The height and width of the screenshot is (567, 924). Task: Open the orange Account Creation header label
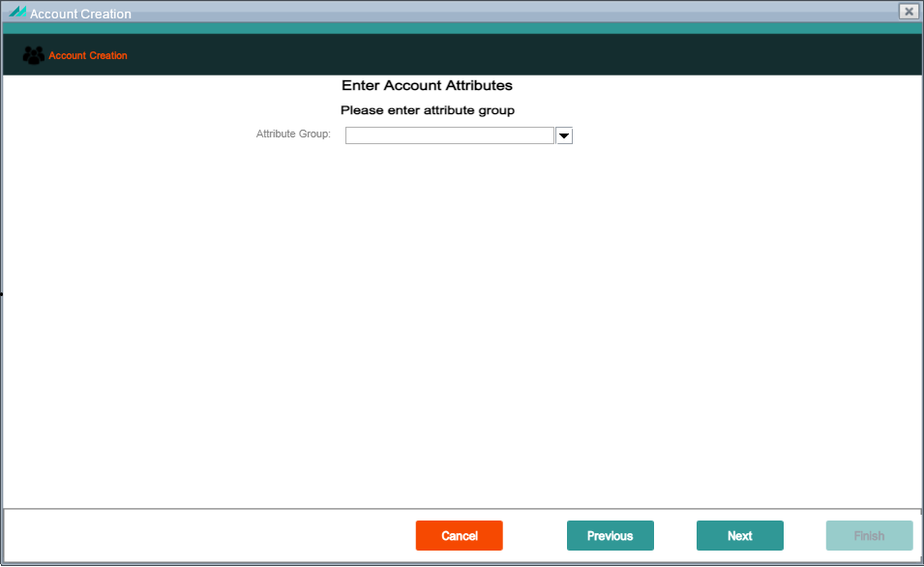click(88, 55)
